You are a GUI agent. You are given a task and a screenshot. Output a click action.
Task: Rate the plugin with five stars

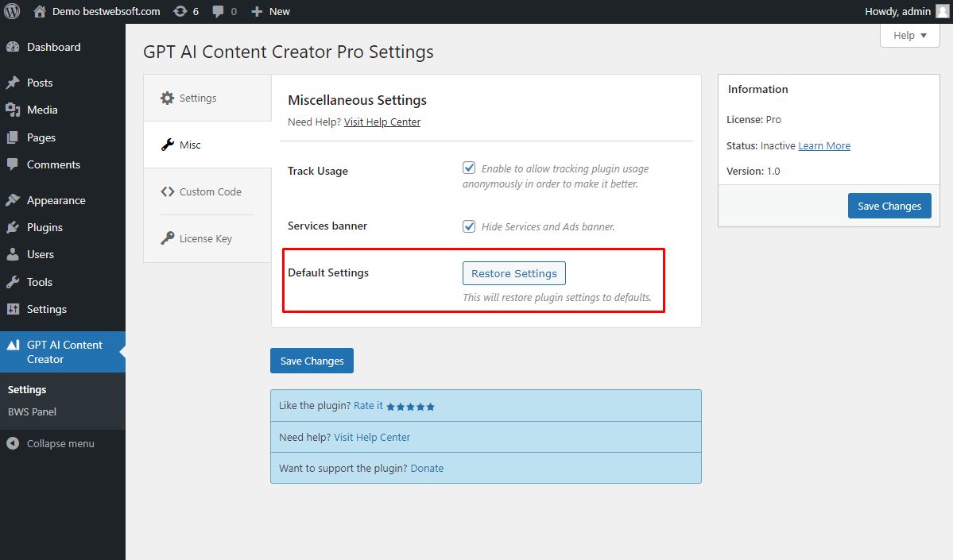click(x=411, y=407)
